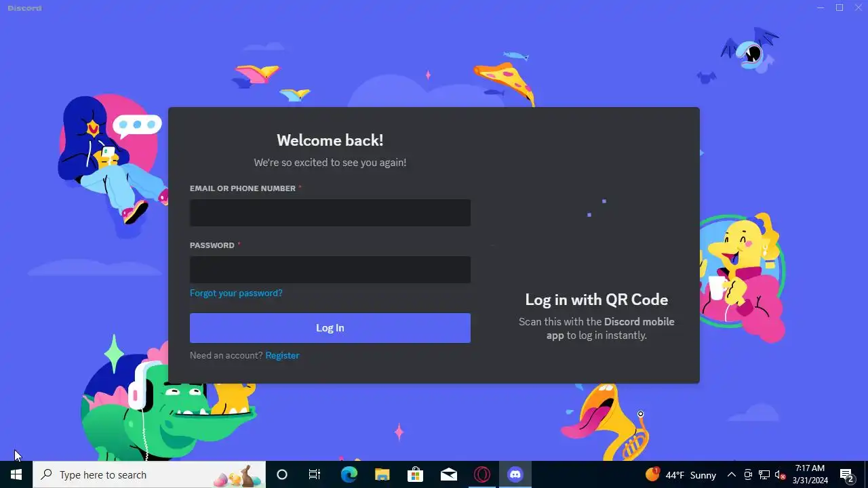Viewport: 868px width, 488px height.
Task: Launch Microsoft Edge from taskbar
Action: tap(349, 474)
